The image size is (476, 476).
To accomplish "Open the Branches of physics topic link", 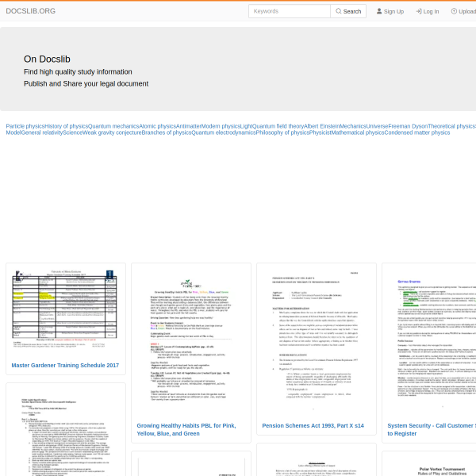I will [167, 132].
